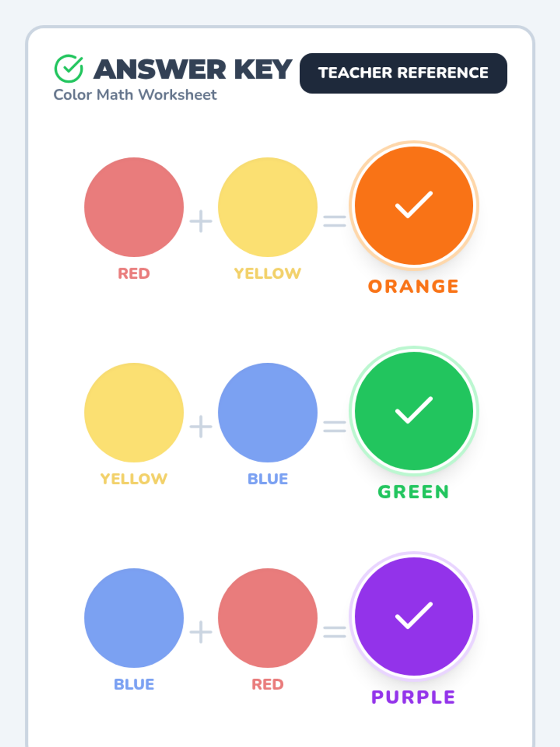Viewport: 560px width, 747px height.
Task: Select the red circle in first row
Action: point(134,207)
